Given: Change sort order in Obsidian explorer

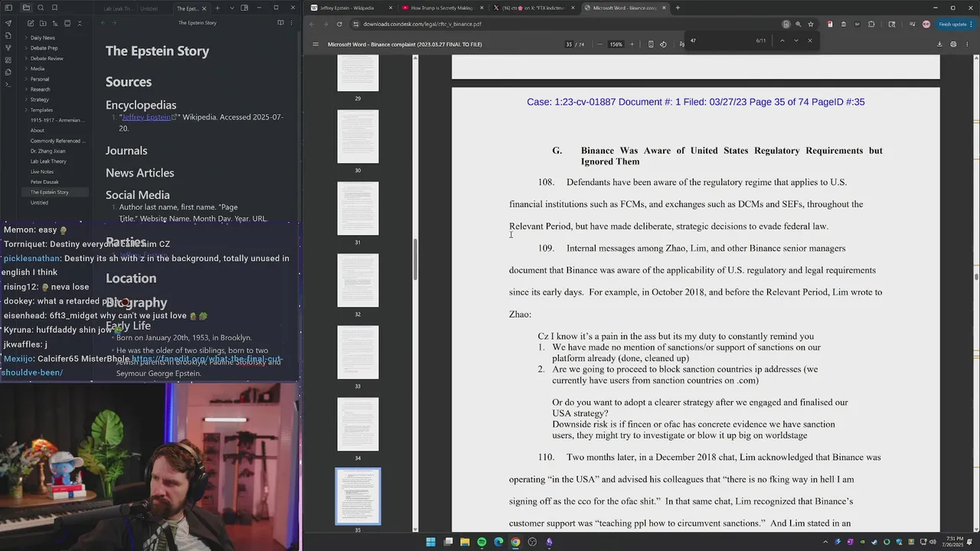Looking at the screenshot, I should click(54, 24).
